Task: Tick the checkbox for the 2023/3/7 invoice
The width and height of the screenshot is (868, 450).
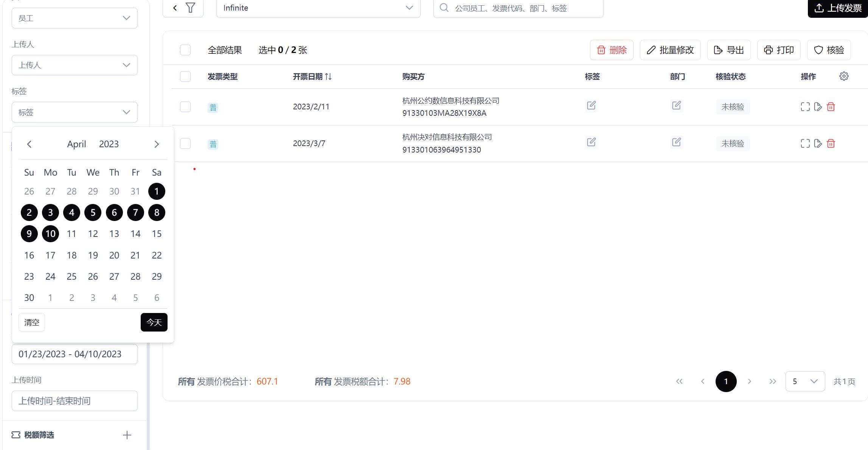Action: (x=185, y=143)
